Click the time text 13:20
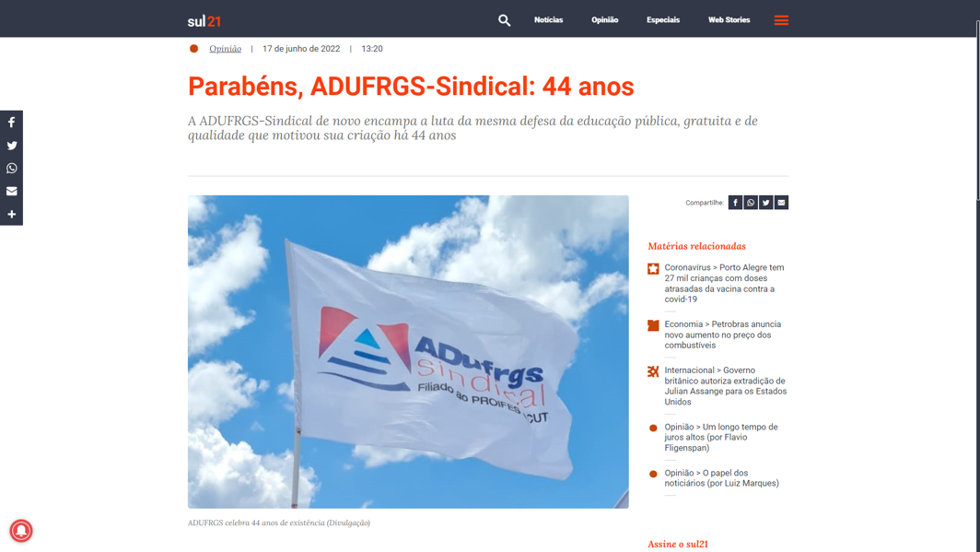This screenshot has width=980, height=552. (372, 49)
